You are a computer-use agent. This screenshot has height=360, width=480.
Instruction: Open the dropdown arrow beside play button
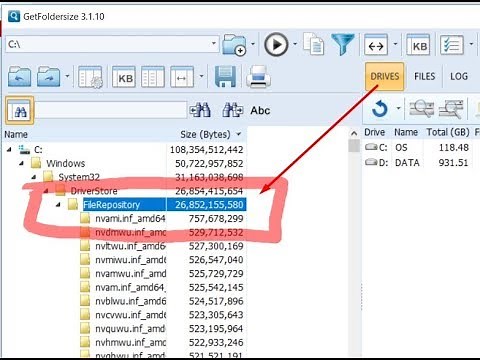coord(295,44)
